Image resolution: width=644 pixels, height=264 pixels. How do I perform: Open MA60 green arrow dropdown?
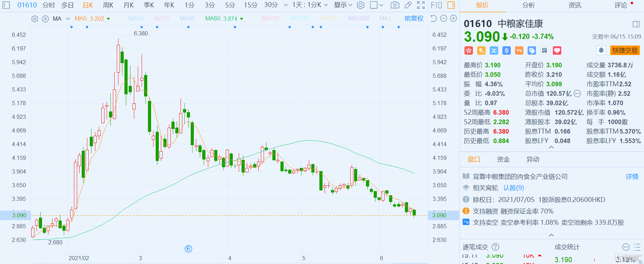242,19
